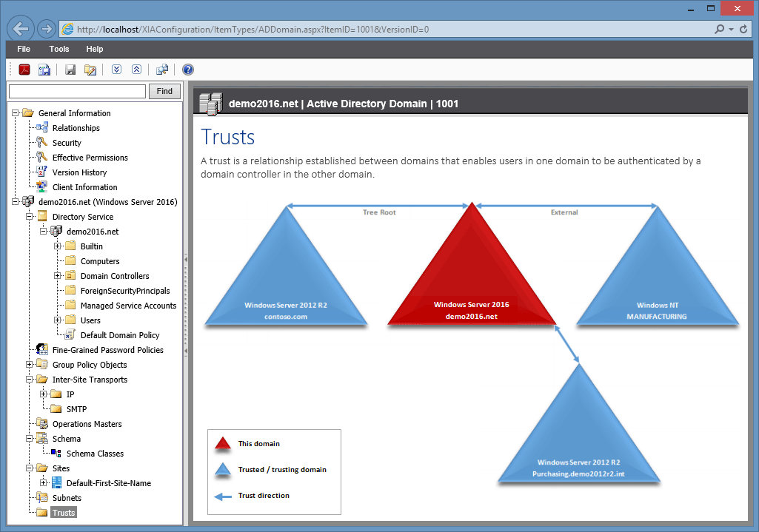The height and width of the screenshot is (532, 759).
Task: Click the Security keys icon
Action: (42, 143)
